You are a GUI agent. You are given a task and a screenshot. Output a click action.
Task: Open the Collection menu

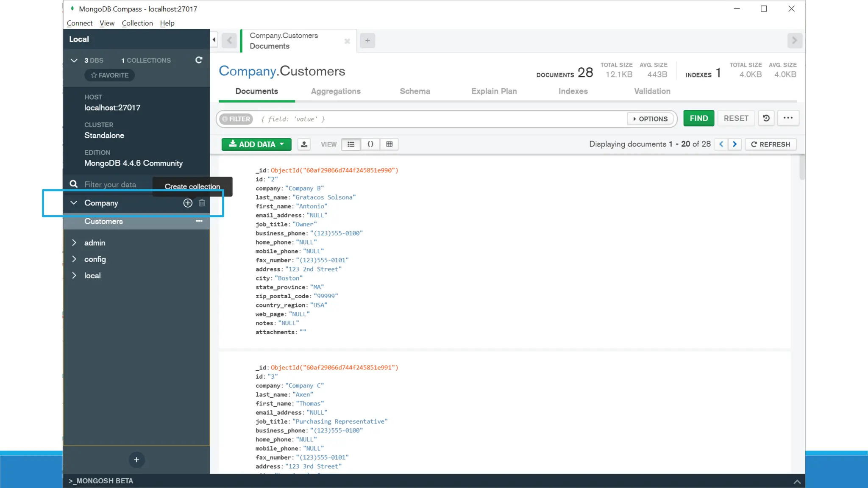click(137, 23)
